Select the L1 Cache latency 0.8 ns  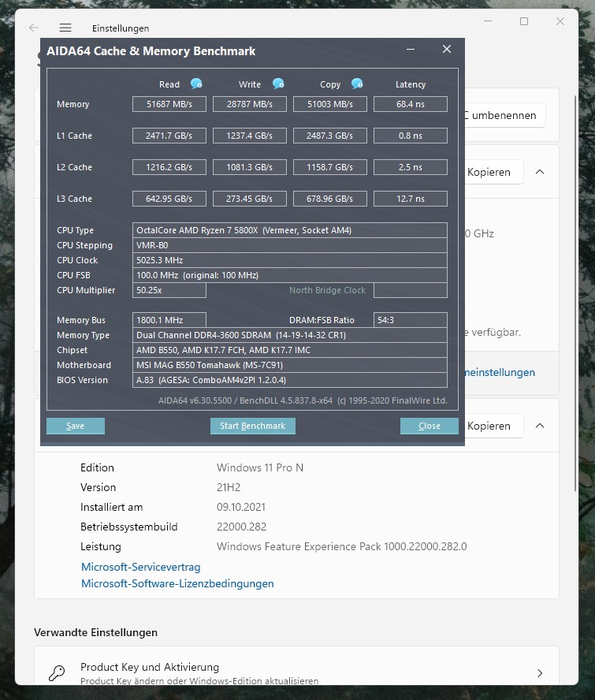pos(411,136)
